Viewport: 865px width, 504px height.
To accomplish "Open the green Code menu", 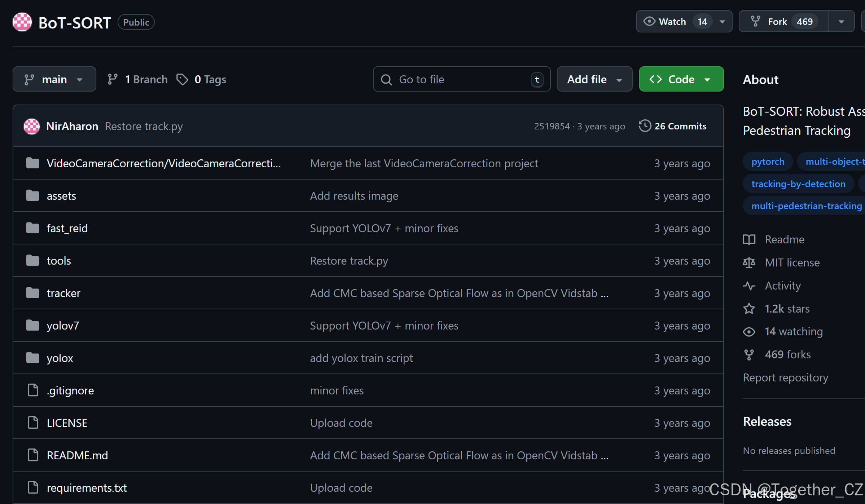I will point(681,79).
